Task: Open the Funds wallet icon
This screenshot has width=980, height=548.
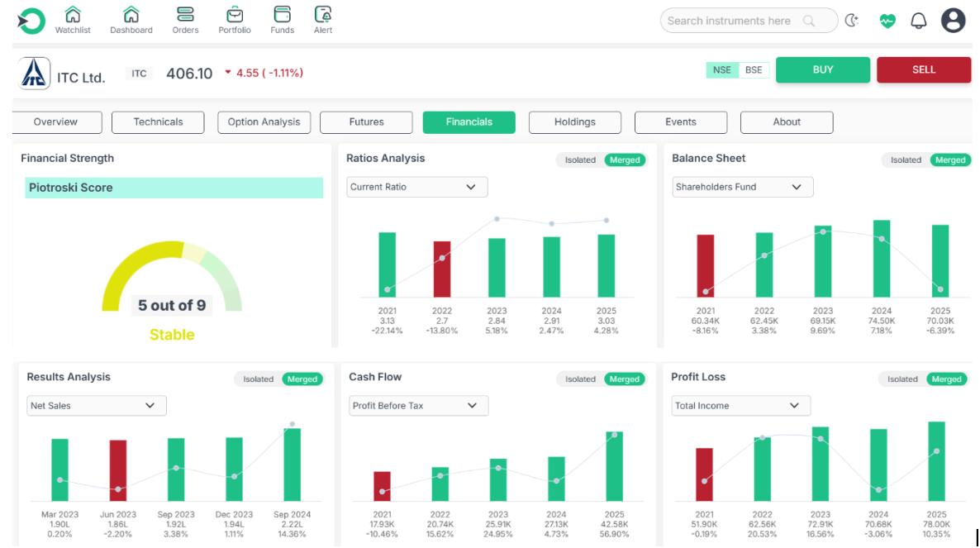Action: pyautogui.click(x=282, y=16)
